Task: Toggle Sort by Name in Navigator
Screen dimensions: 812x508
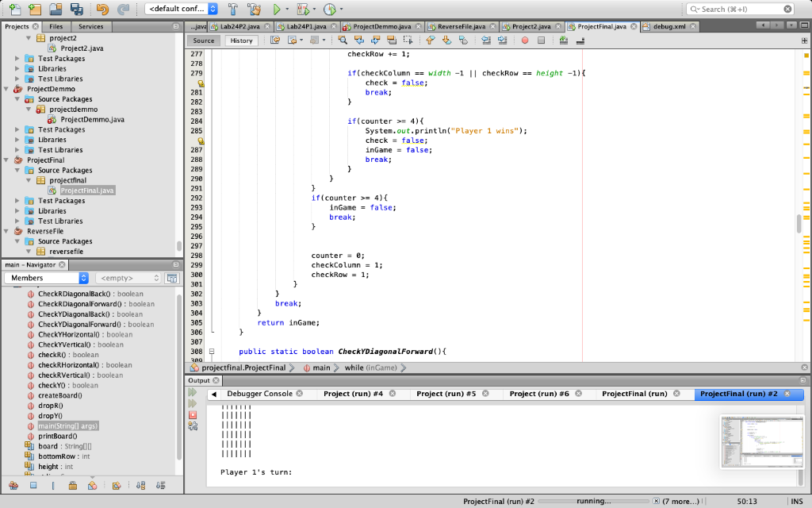Action: (x=140, y=486)
